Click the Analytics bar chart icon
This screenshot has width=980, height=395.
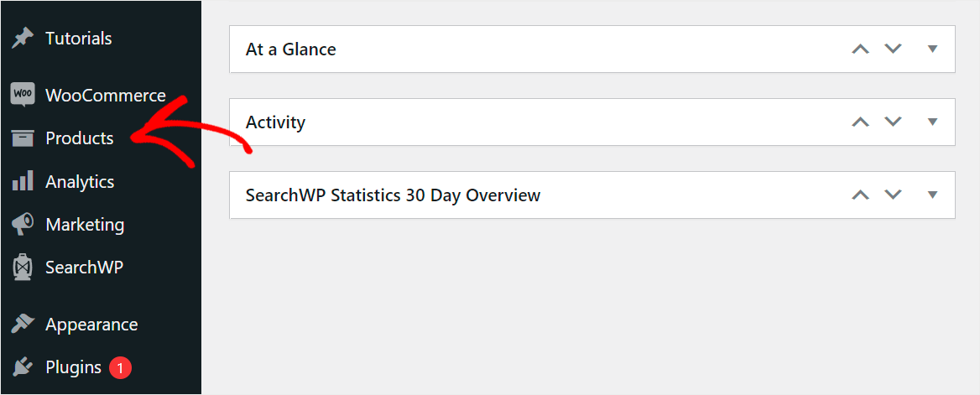coord(23,182)
